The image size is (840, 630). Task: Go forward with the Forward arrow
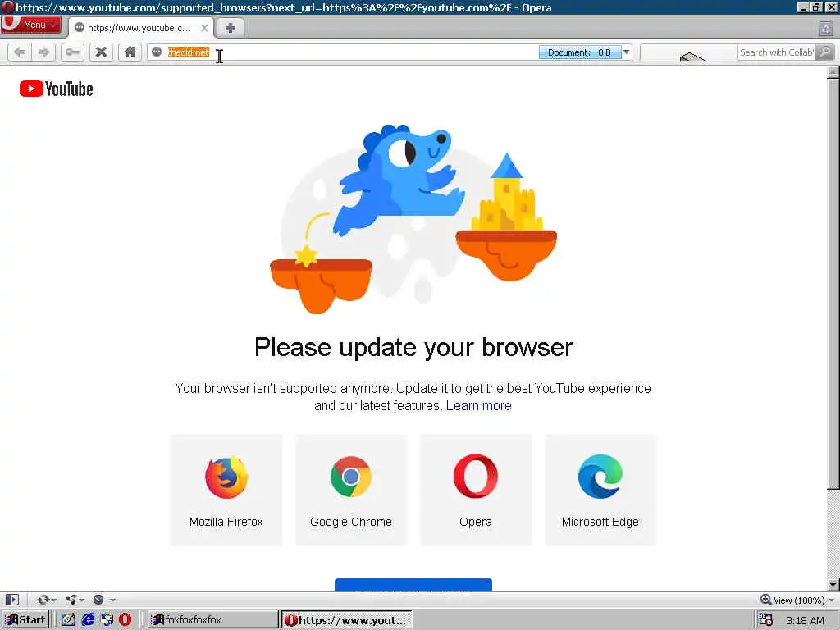click(x=43, y=52)
